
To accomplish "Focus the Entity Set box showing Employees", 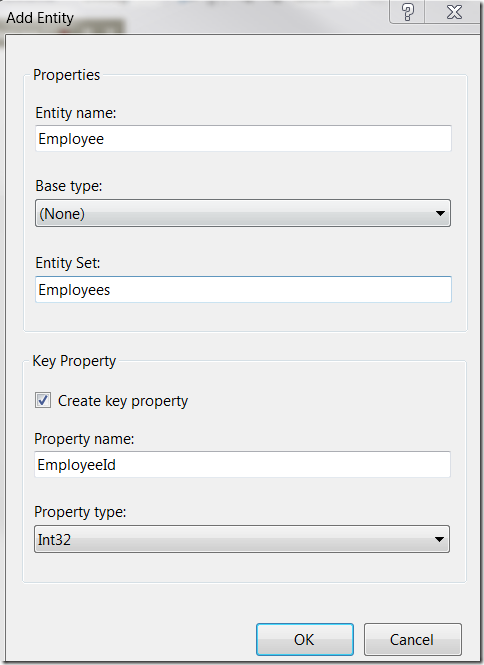I will [x=243, y=289].
